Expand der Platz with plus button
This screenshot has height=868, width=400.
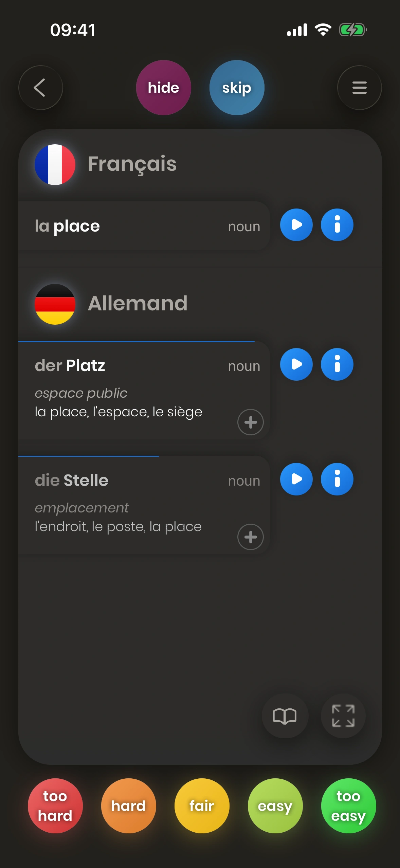tap(250, 422)
